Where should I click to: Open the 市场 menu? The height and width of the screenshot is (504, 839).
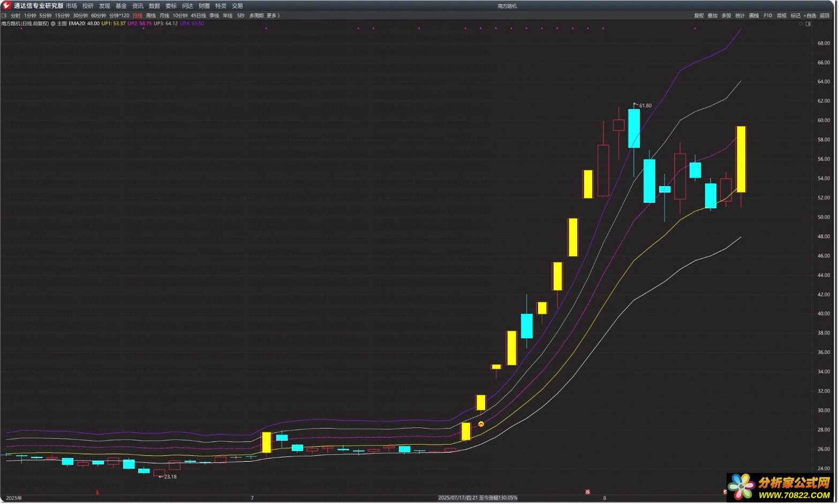[x=71, y=6]
